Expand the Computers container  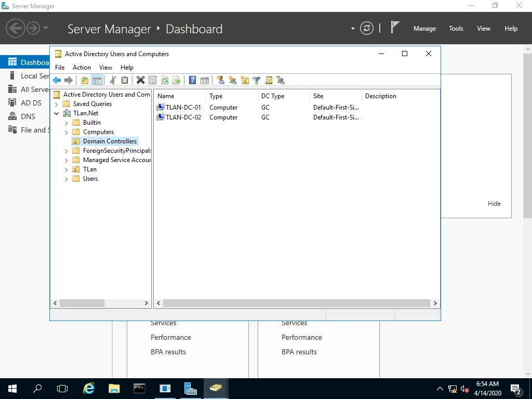[x=66, y=132]
